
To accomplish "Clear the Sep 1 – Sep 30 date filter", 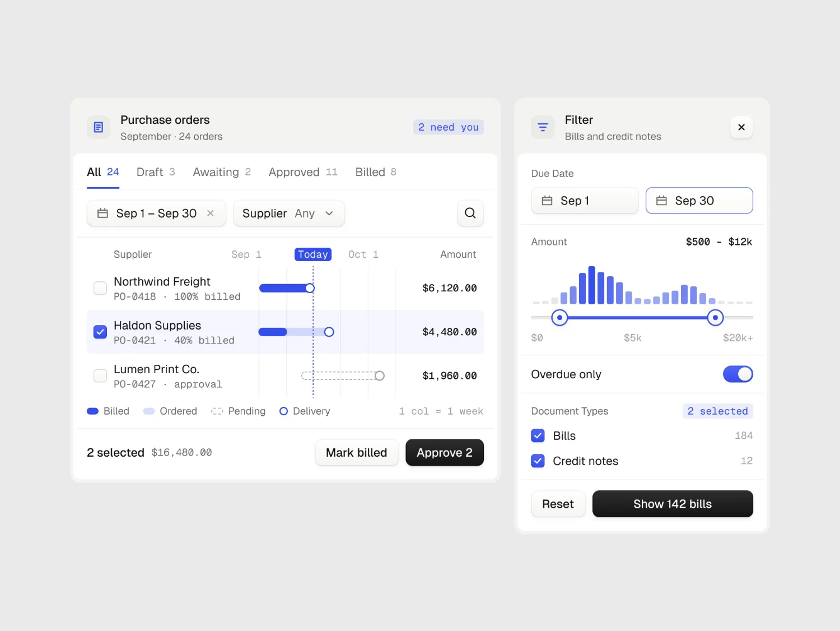I will tap(211, 213).
